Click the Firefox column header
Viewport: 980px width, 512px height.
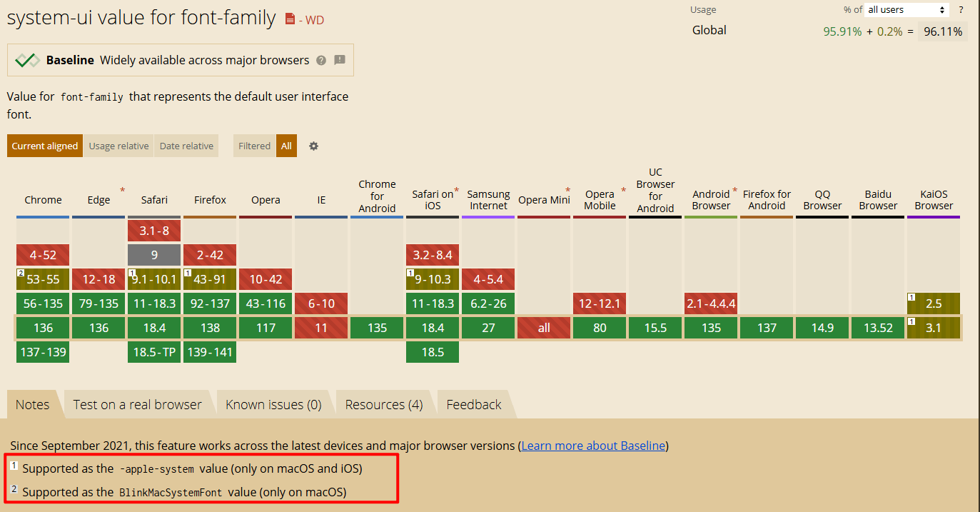point(210,200)
